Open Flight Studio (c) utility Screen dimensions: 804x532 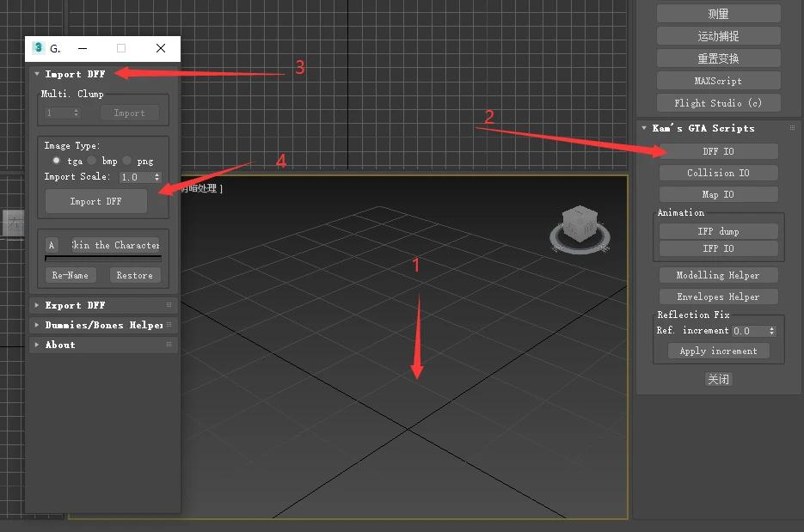click(x=718, y=103)
